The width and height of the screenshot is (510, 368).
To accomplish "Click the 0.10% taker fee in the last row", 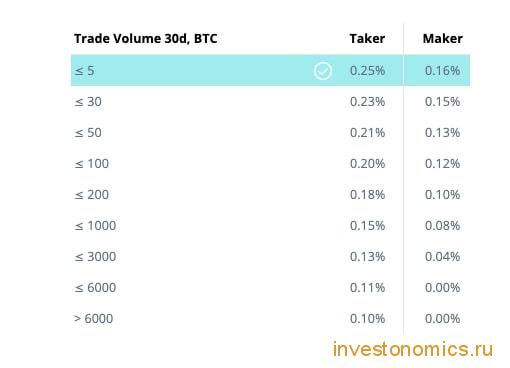I will tap(367, 319).
